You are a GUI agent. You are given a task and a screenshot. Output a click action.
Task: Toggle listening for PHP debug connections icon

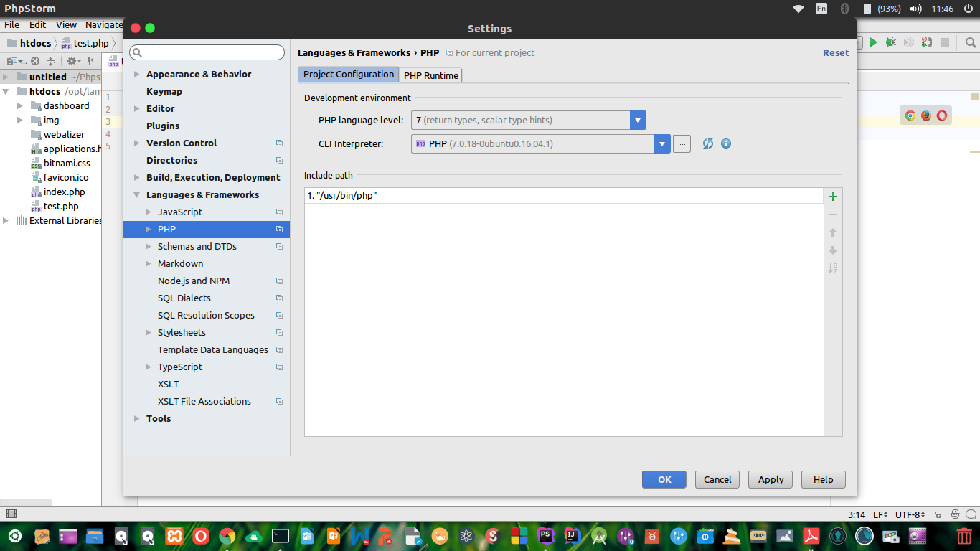tap(927, 43)
